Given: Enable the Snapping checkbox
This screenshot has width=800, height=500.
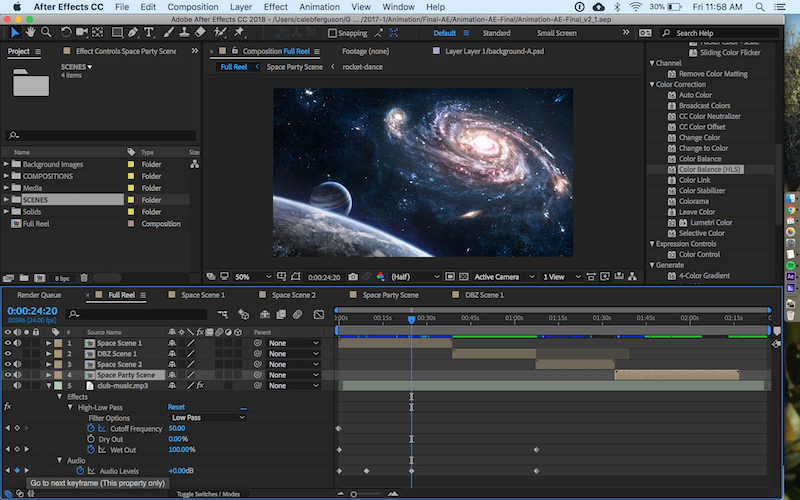Looking at the screenshot, I should tap(333, 33).
